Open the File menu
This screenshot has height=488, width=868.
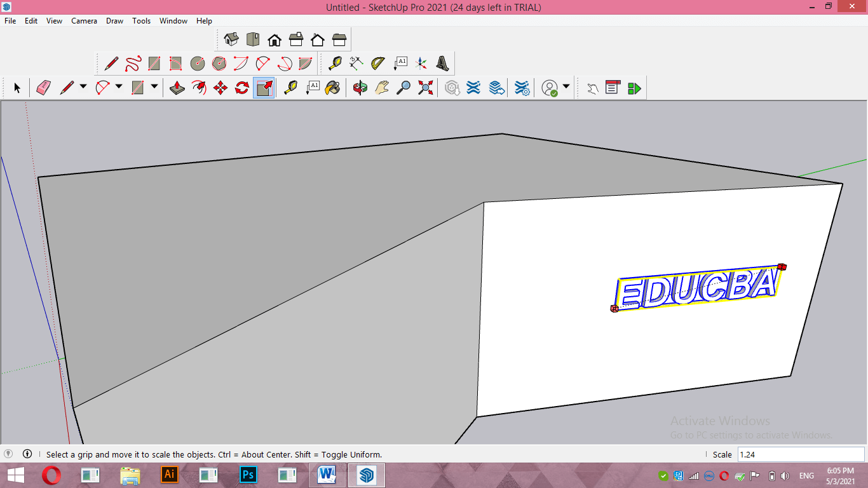click(10, 21)
